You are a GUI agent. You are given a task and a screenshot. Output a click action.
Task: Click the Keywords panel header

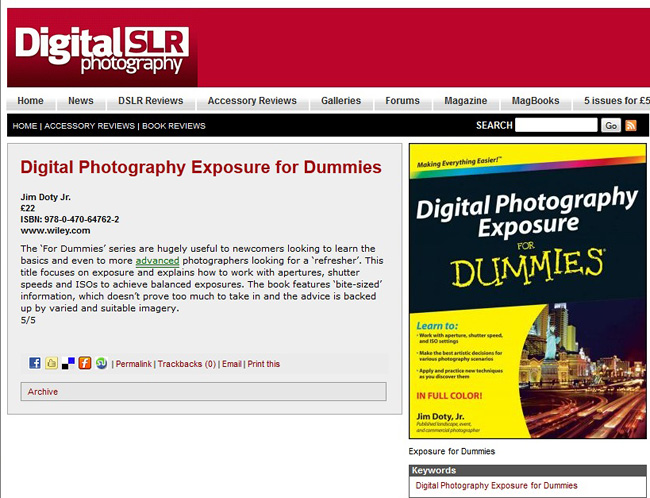click(x=528, y=470)
